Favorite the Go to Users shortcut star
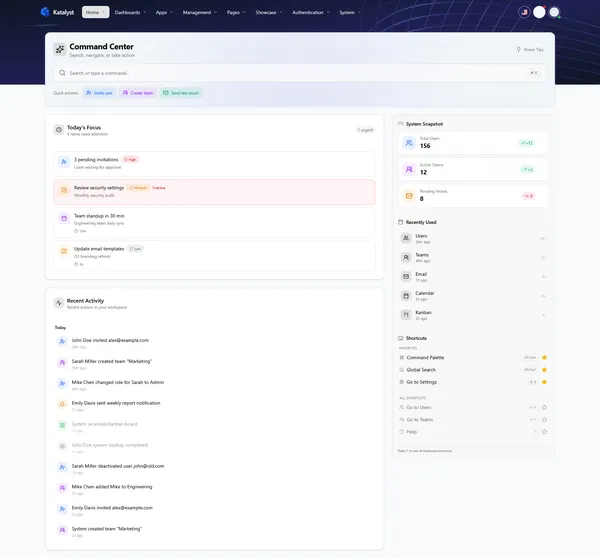Screen dimensions: 600x558 (x=544, y=407)
